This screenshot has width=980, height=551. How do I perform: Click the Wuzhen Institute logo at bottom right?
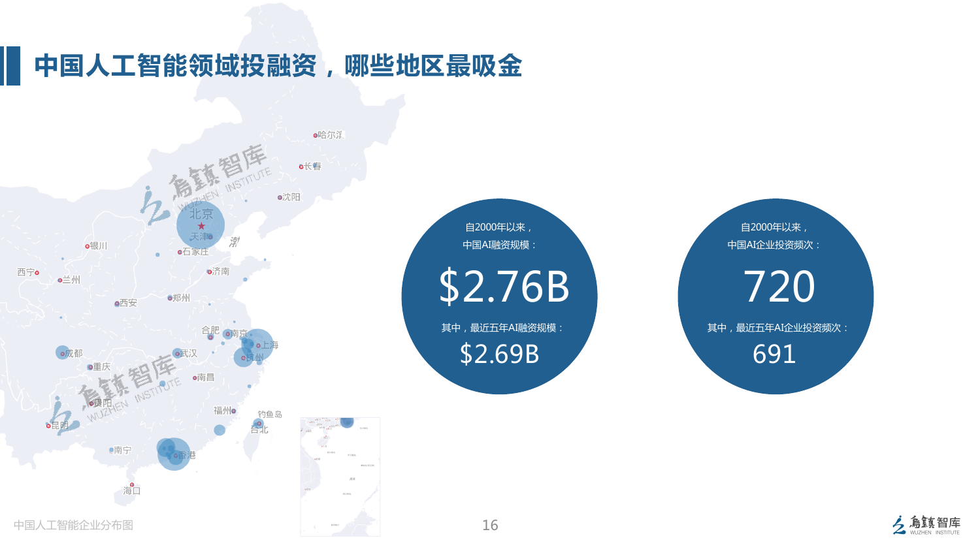coord(926,525)
